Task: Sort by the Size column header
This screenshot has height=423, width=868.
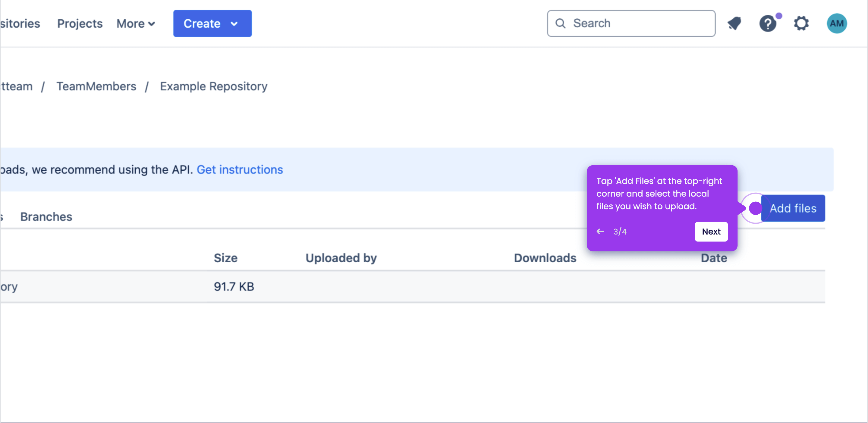Action: (x=225, y=258)
